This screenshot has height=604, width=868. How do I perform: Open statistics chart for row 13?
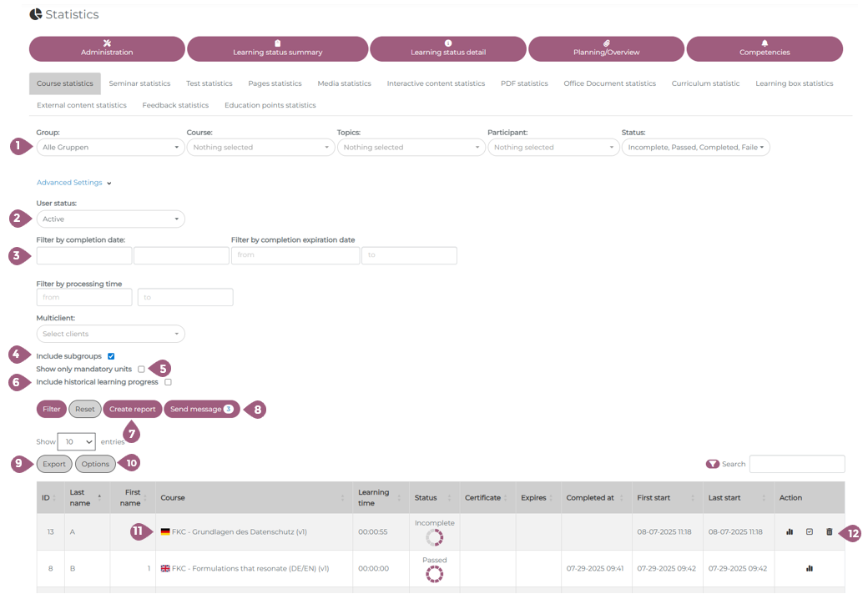[x=790, y=531]
